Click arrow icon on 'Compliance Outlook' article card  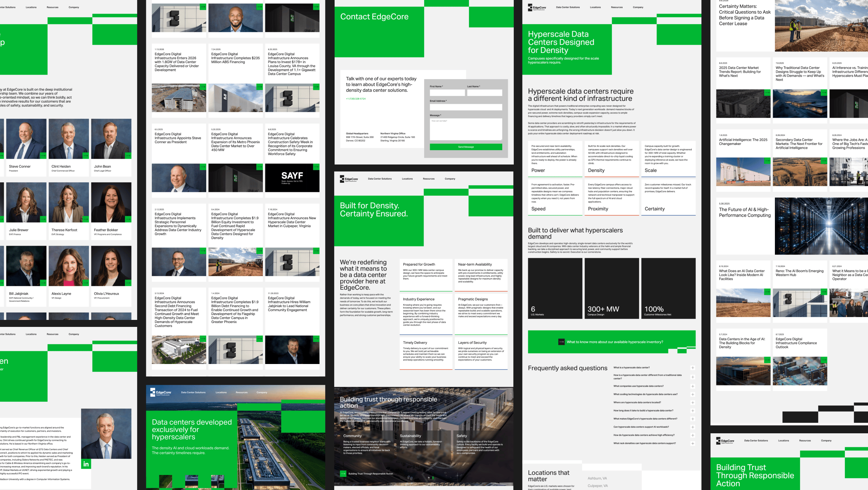pyautogui.click(x=824, y=360)
